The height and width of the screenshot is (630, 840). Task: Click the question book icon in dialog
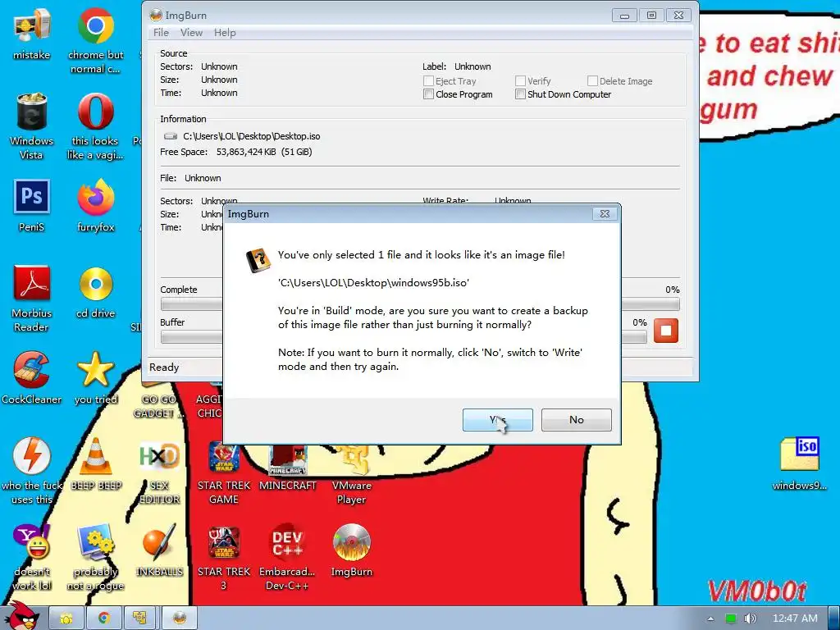(258, 260)
